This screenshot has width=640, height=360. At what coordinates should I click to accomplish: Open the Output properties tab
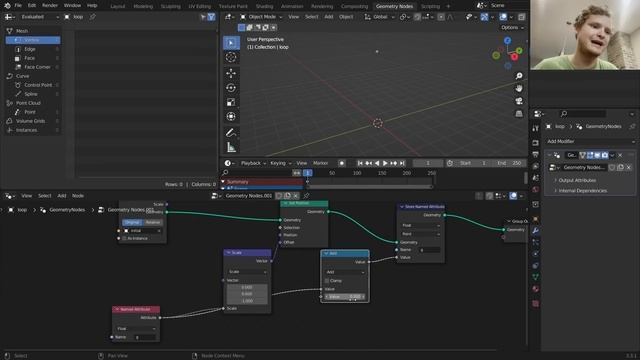click(x=536, y=154)
